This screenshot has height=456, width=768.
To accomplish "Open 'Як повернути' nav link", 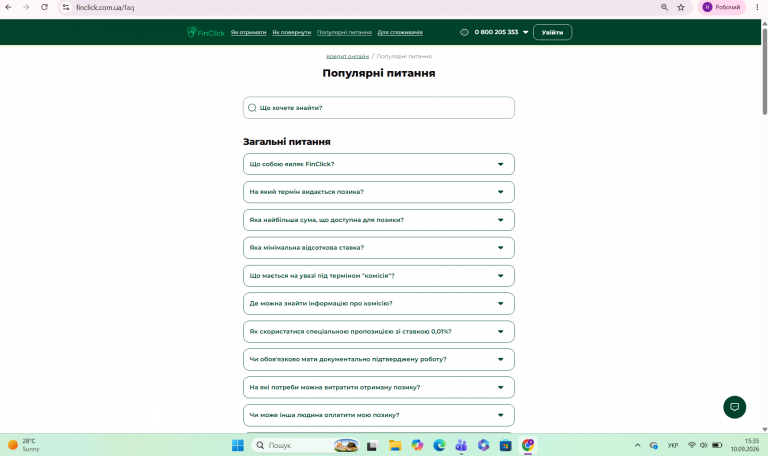I will pos(291,32).
